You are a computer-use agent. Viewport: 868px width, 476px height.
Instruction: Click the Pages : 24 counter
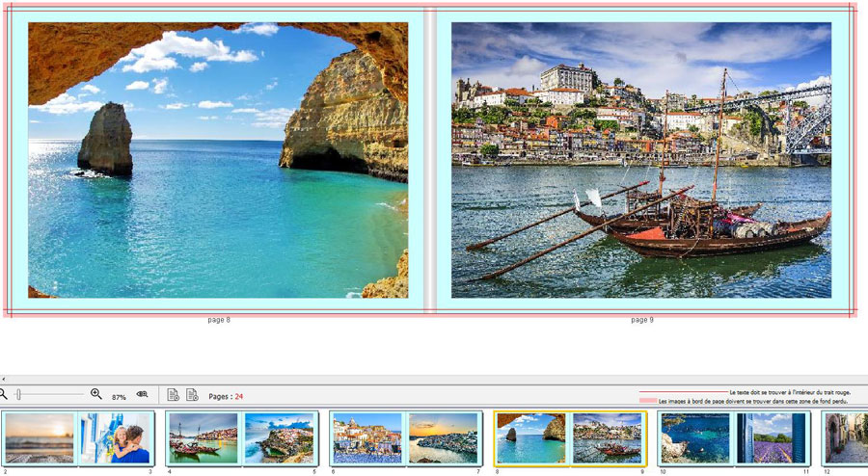pos(226,396)
